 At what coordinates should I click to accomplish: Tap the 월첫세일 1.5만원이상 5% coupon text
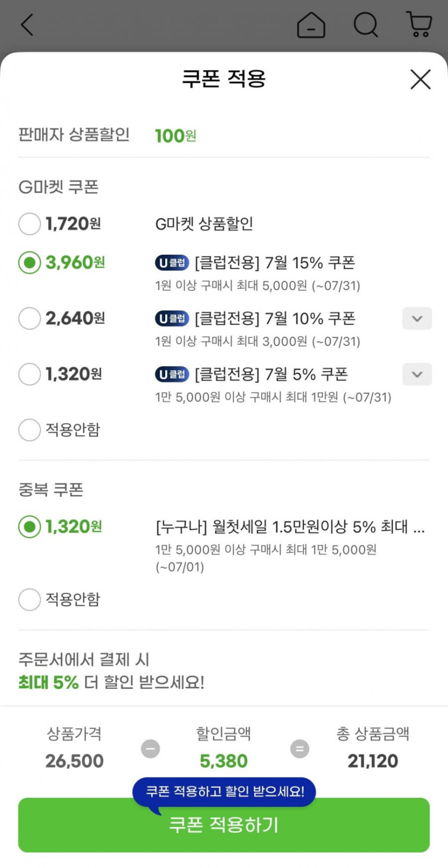[290, 527]
